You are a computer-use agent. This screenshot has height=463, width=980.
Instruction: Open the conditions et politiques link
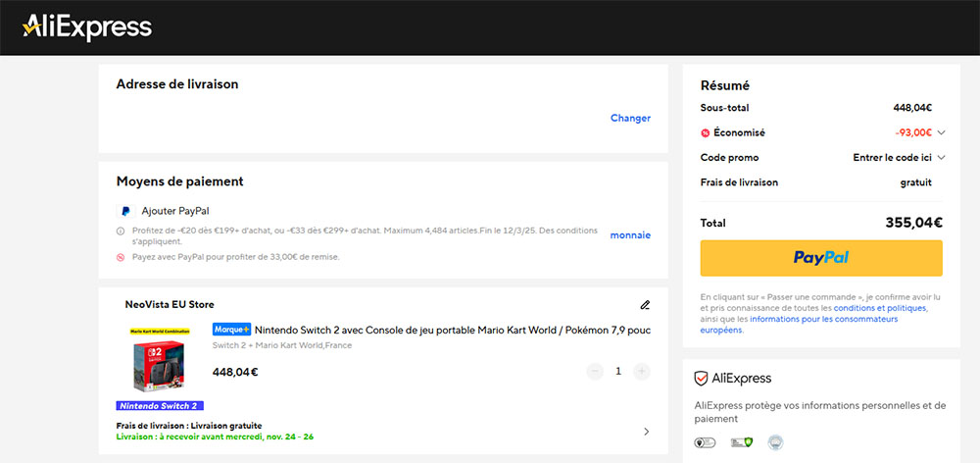click(879, 308)
